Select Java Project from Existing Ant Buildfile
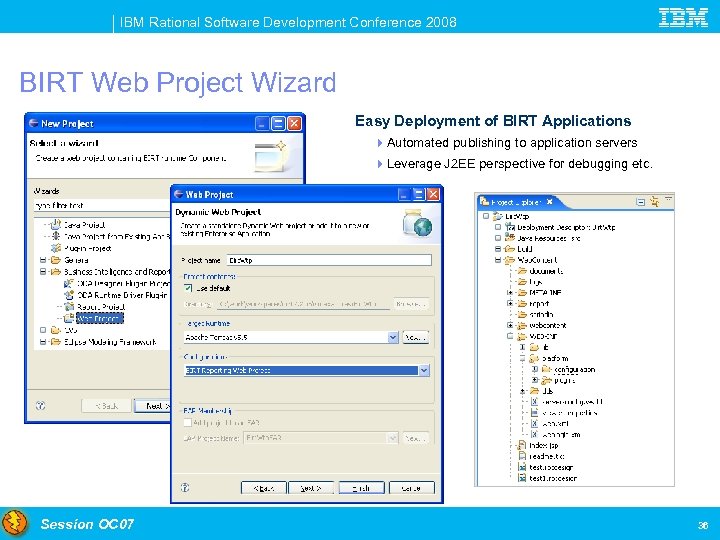Screen dimensions: 720x540 [x=117, y=236]
